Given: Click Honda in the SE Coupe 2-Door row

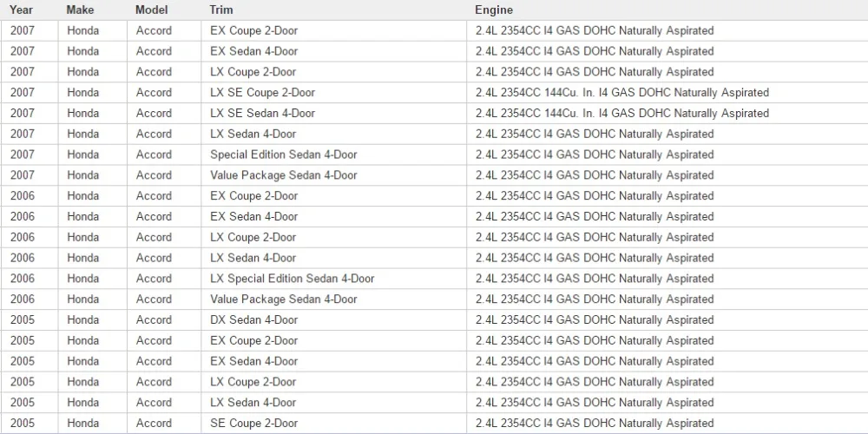Looking at the screenshot, I should tap(83, 423).
